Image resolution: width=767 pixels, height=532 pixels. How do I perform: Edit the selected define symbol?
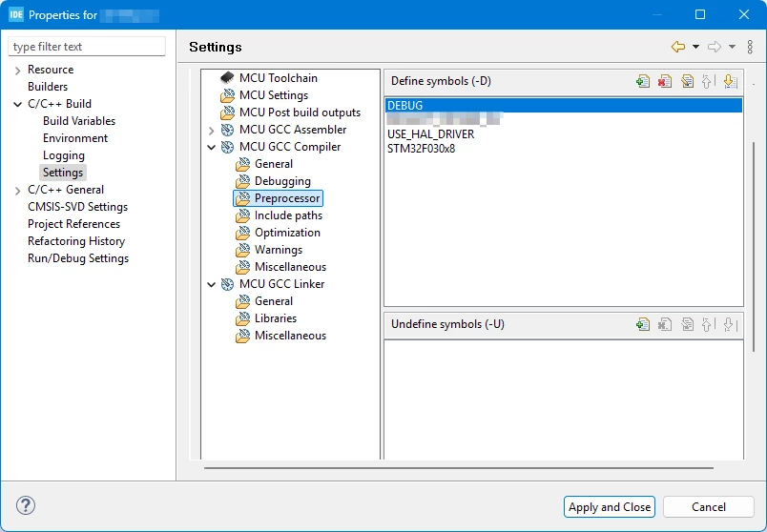[x=687, y=81]
